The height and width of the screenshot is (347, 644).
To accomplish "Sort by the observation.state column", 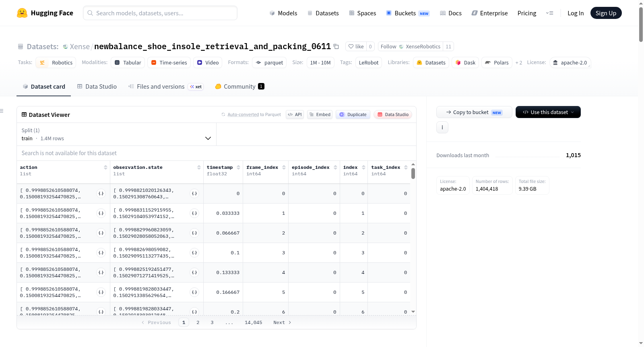I will click(199, 167).
